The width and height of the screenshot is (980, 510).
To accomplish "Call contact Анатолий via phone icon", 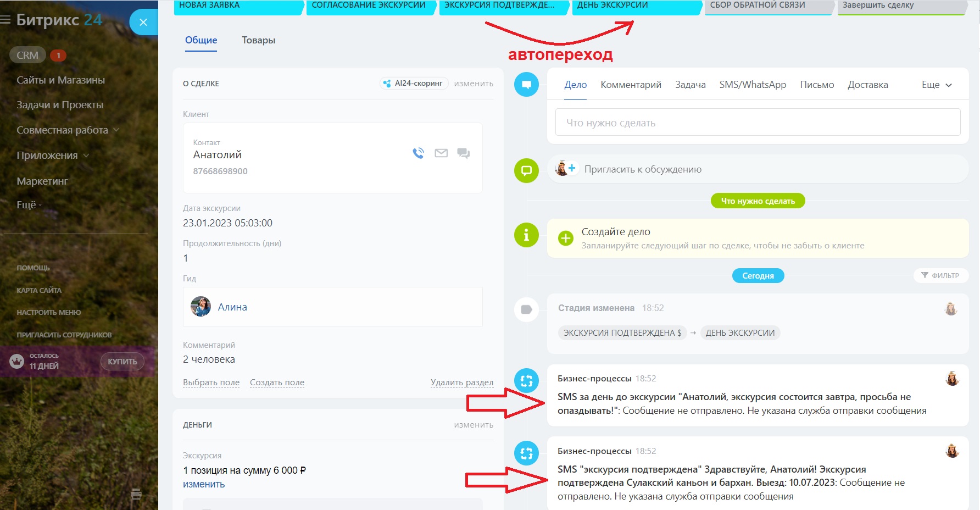I will point(419,153).
